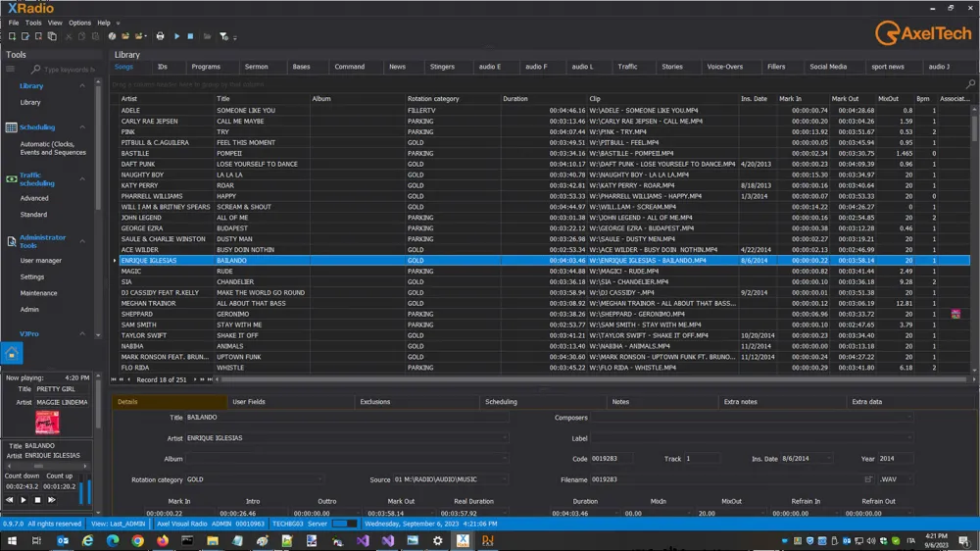Click the print icon in the toolbar
980x551 pixels.
(161, 36)
